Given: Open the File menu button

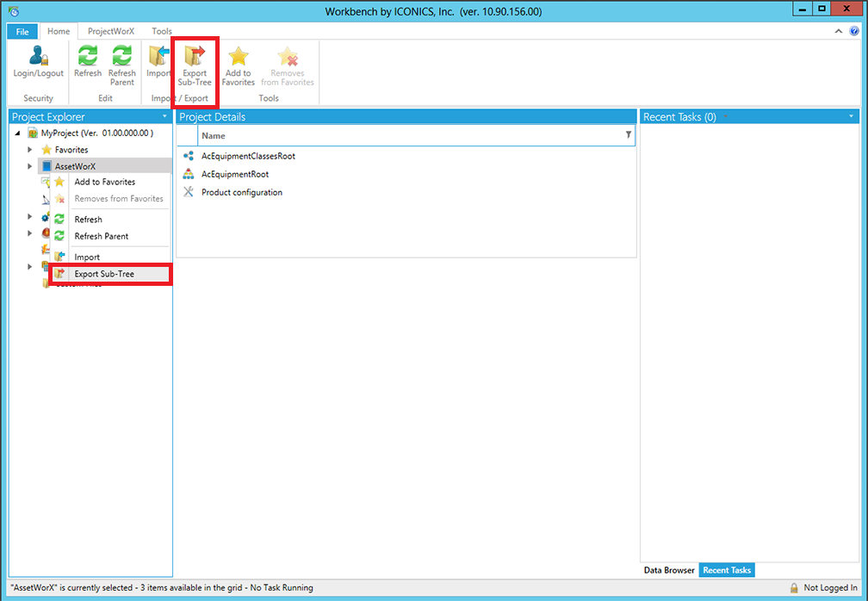Looking at the screenshot, I should [22, 31].
